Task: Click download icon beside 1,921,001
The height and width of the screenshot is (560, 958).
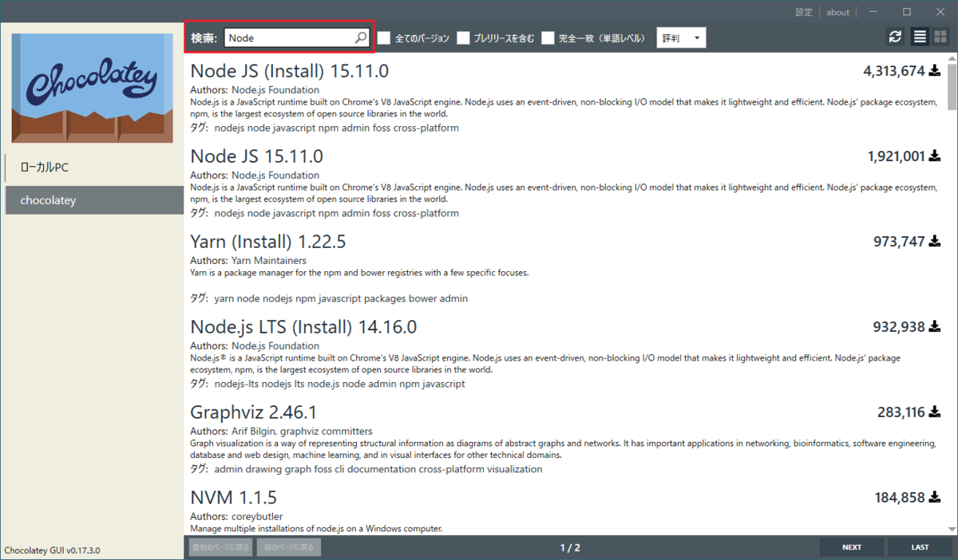Action: coord(935,156)
